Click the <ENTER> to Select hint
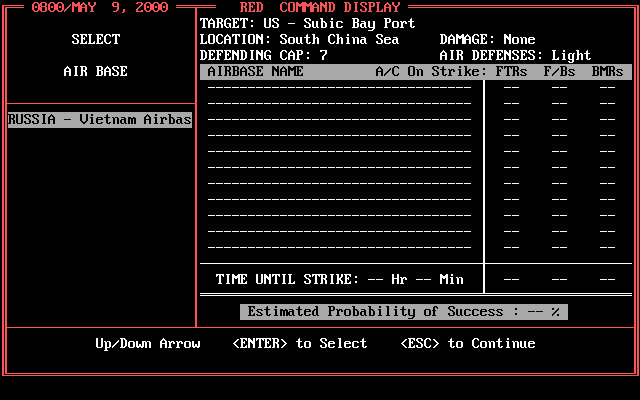 pos(300,344)
